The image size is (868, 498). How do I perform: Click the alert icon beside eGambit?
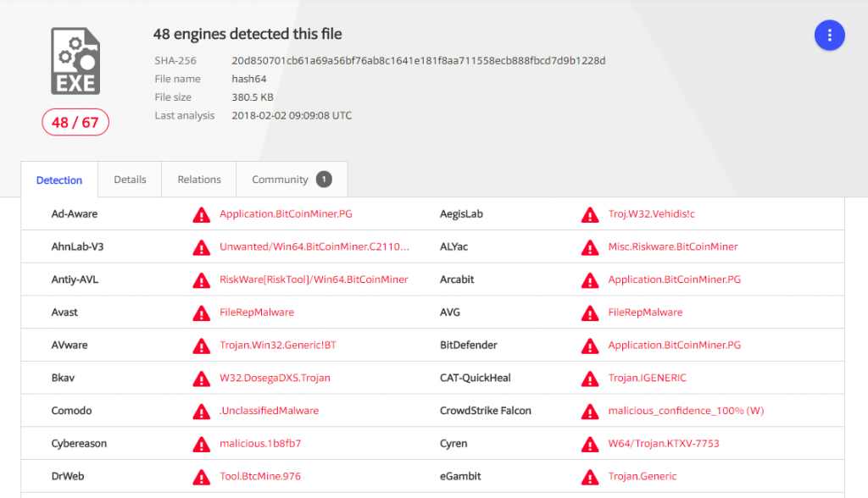(589, 476)
